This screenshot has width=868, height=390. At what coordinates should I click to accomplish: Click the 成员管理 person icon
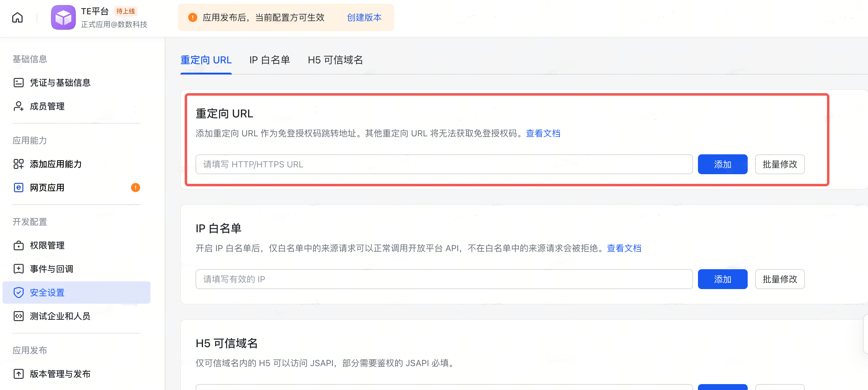(19, 106)
